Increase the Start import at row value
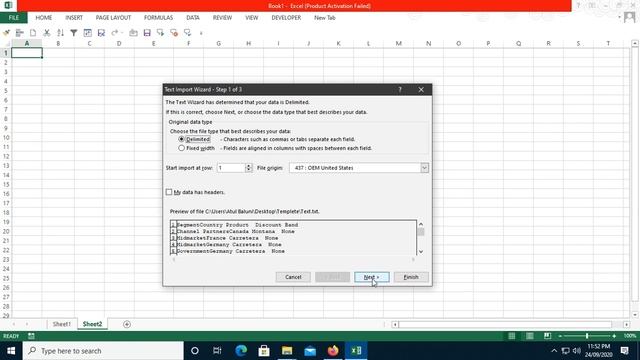Viewport: 640px width, 360px height. [249, 166]
